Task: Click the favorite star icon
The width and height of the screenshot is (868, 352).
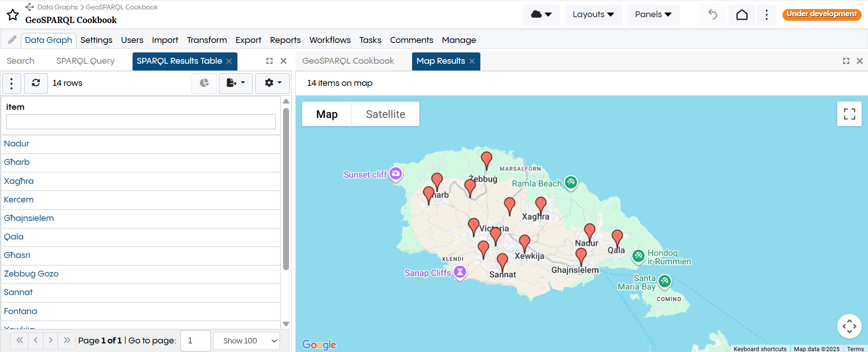Action: tap(13, 15)
